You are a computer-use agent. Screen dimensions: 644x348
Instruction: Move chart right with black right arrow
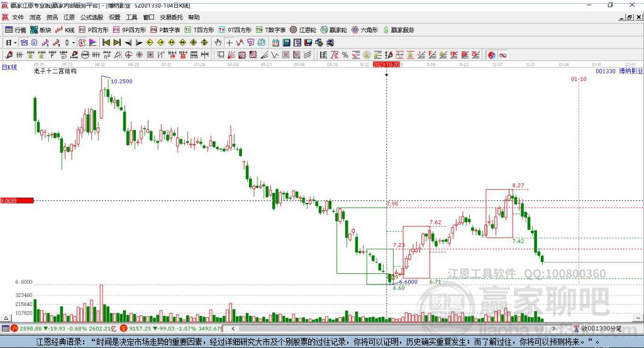click(139, 42)
